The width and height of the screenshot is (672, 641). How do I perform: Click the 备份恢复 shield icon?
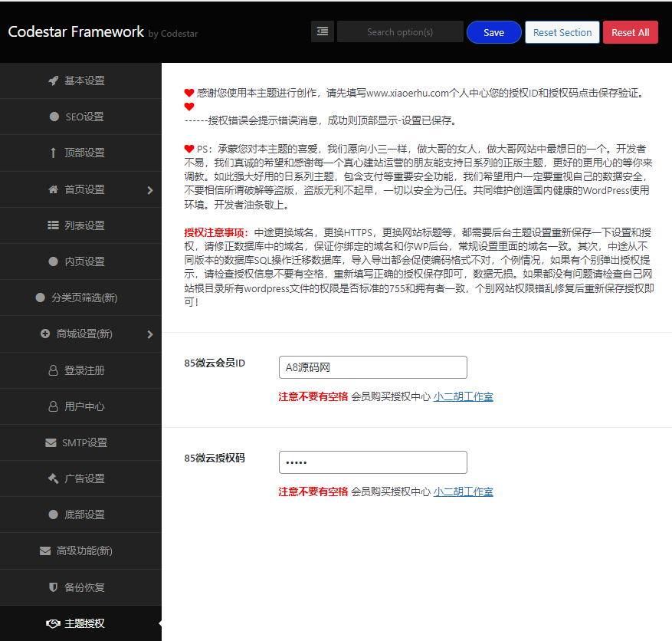(x=52, y=587)
